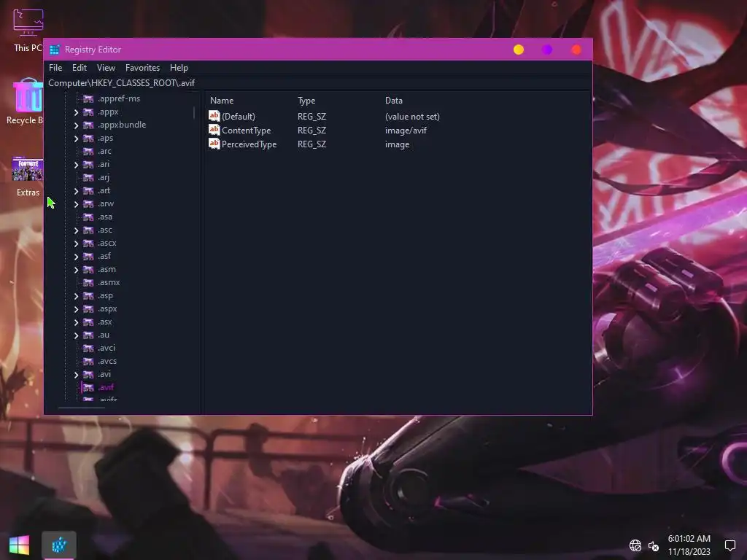Select the .avcs key folder icon
Screen dimensions: 747x560
(x=88, y=362)
